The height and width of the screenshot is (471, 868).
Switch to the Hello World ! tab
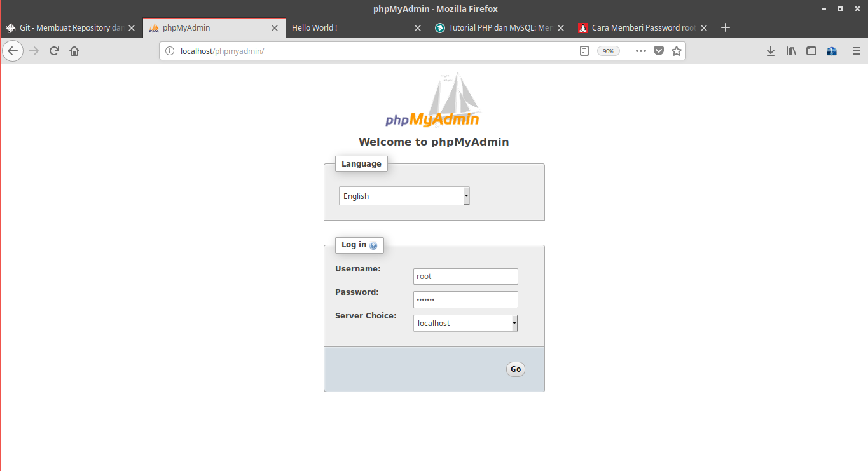click(x=357, y=28)
